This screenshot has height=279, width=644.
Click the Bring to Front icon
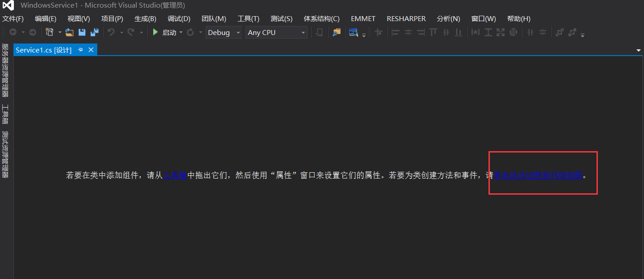tap(559, 32)
